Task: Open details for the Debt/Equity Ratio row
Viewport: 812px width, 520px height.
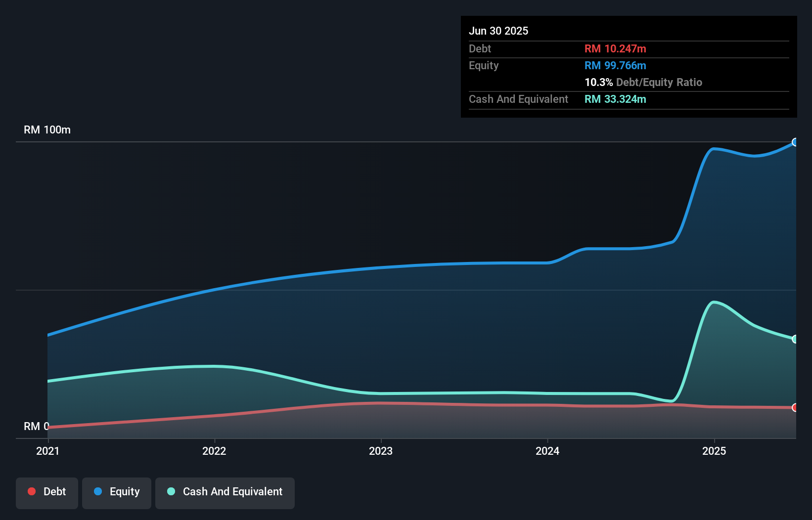Action: click(643, 82)
